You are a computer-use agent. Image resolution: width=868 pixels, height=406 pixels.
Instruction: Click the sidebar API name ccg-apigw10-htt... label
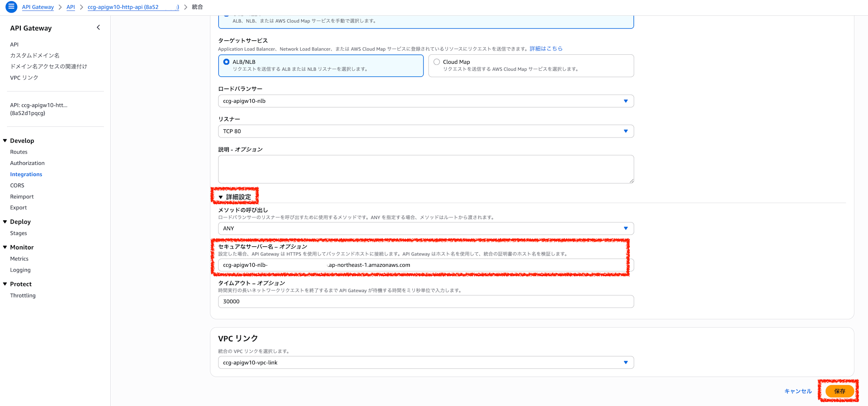39,109
